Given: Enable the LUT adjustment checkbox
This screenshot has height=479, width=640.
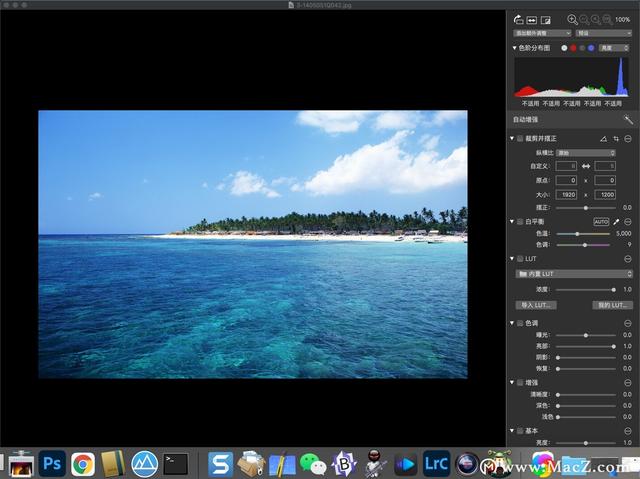Looking at the screenshot, I should click(520, 259).
